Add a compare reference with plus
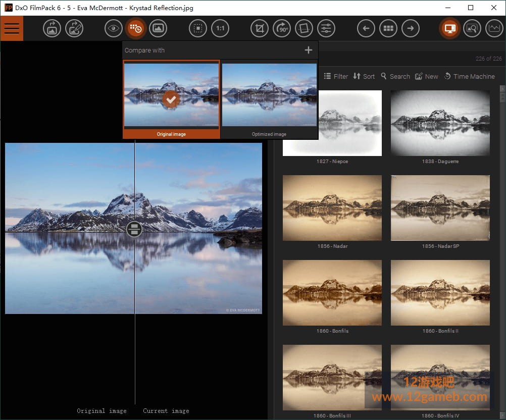506x420 pixels. pos(309,50)
